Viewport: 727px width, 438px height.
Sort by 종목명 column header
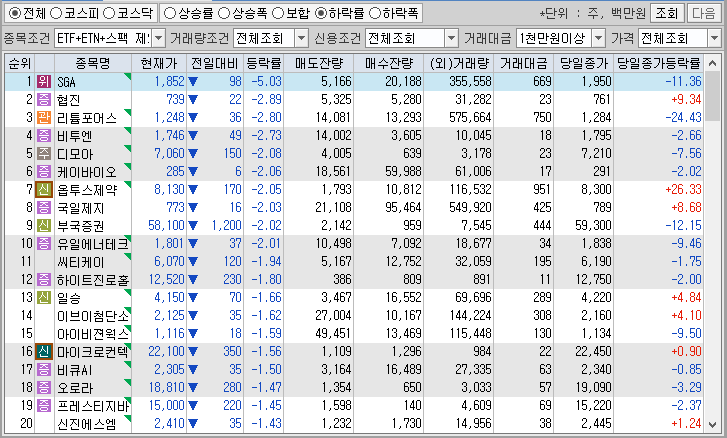tap(93, 63)
